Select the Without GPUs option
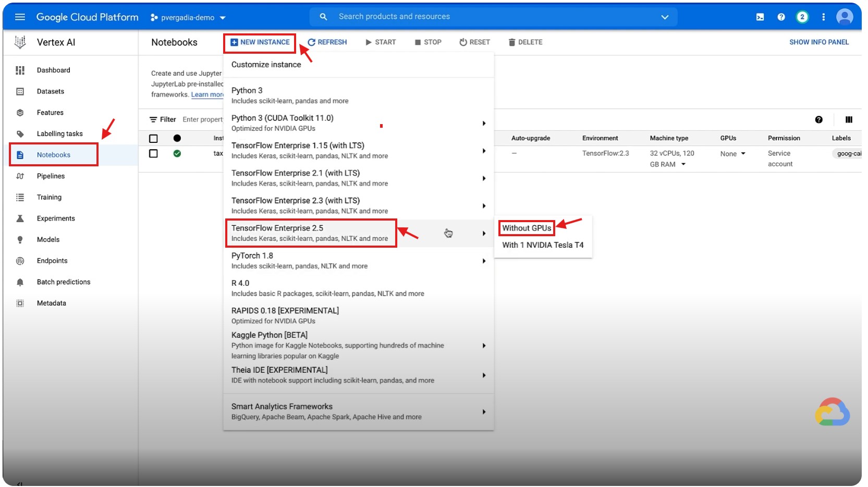Viewport: 868px width, 487px height. tap(527, 228)
